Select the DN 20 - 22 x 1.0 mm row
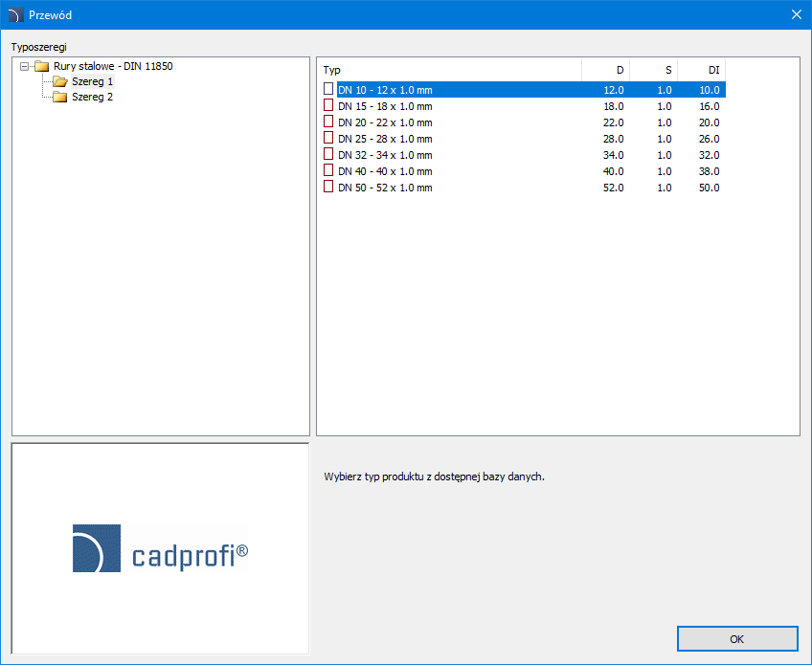The width and height of the screenshot is (812, 665). (385, 122)
